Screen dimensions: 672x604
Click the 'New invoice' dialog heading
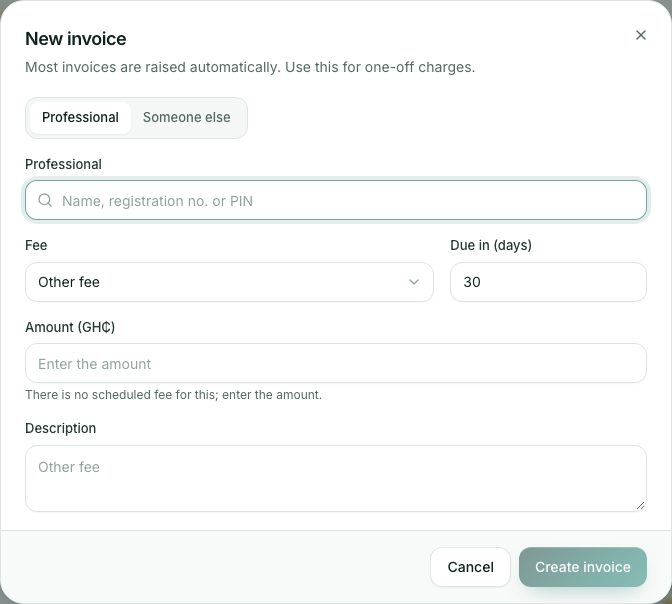pos(75,39)
